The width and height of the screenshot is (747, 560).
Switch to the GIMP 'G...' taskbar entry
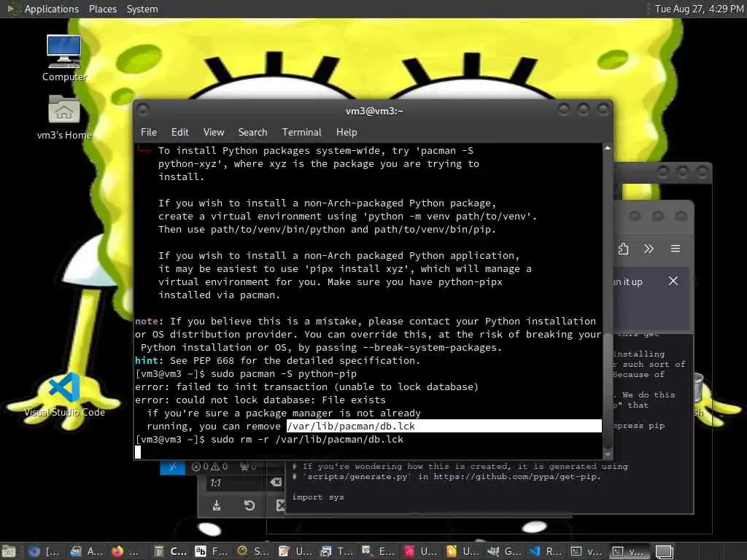click(x=503, y=551)
